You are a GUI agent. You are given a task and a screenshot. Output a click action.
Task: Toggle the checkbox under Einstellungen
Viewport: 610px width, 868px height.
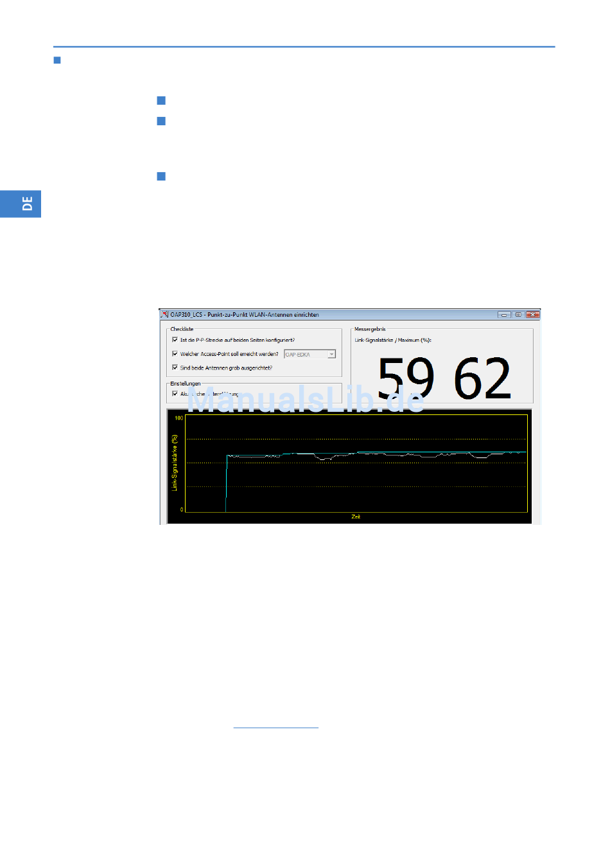[x=175, y=394]
